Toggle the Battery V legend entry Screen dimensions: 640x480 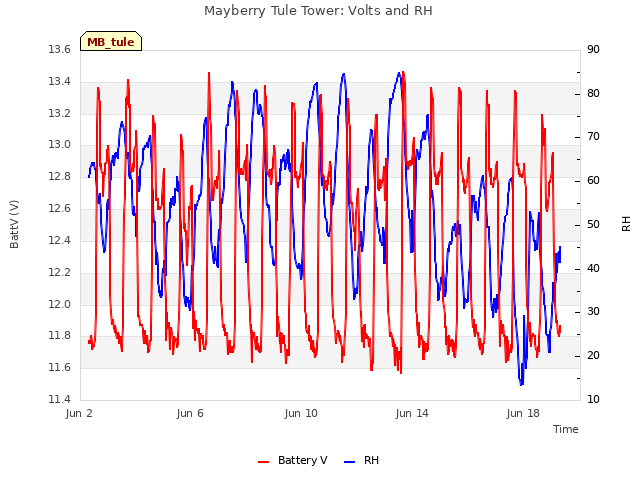pos(293,460)
